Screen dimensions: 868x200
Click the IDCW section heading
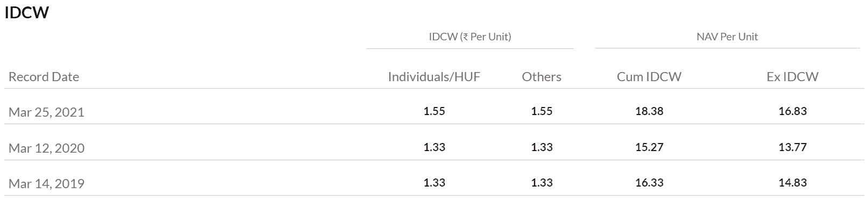coord(27,13)
